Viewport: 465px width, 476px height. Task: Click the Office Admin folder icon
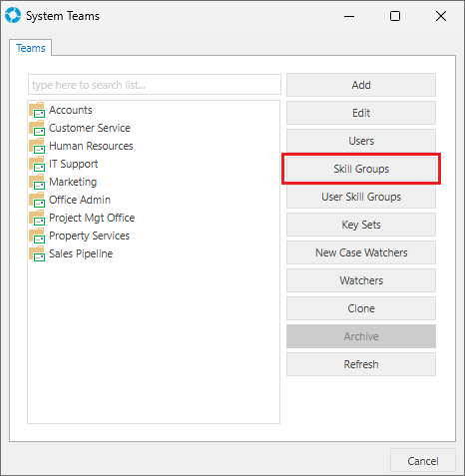37,200
